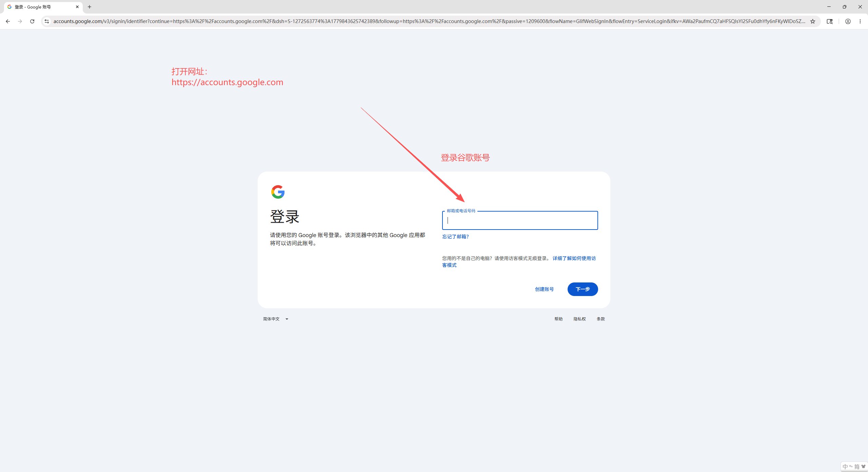Open the Chrome profile avatar icon

(848, 21)
